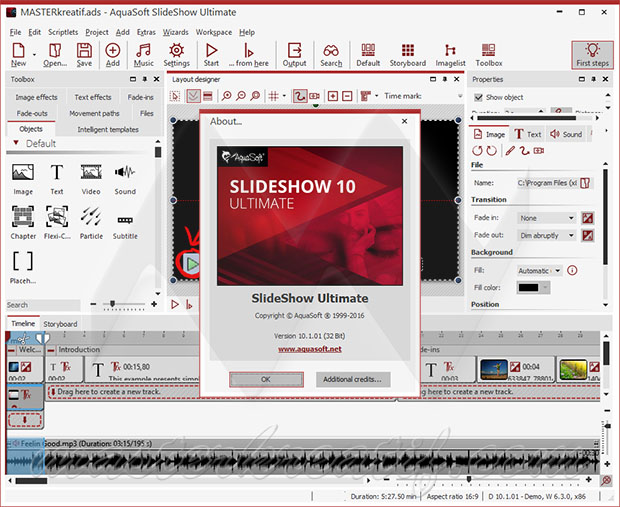Select the Text object in Toolbox
This screenshot has height=507, width=620.
pos(57,172)
